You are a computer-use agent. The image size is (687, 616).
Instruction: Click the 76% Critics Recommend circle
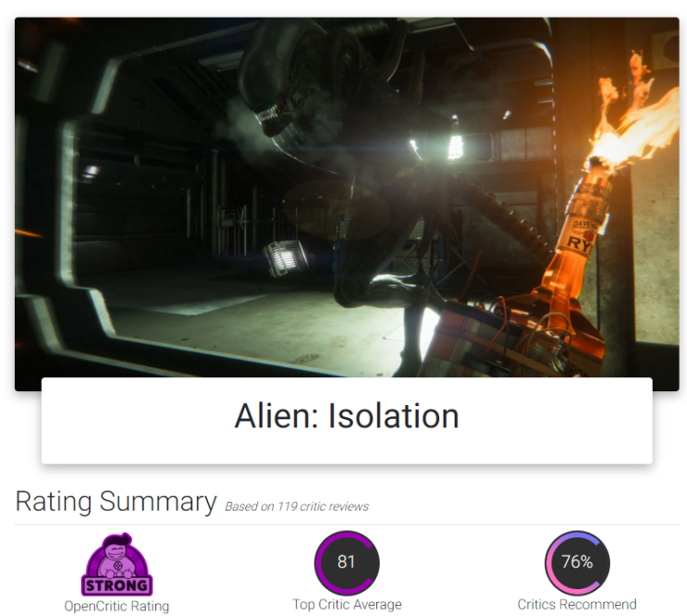click(577, 562)
